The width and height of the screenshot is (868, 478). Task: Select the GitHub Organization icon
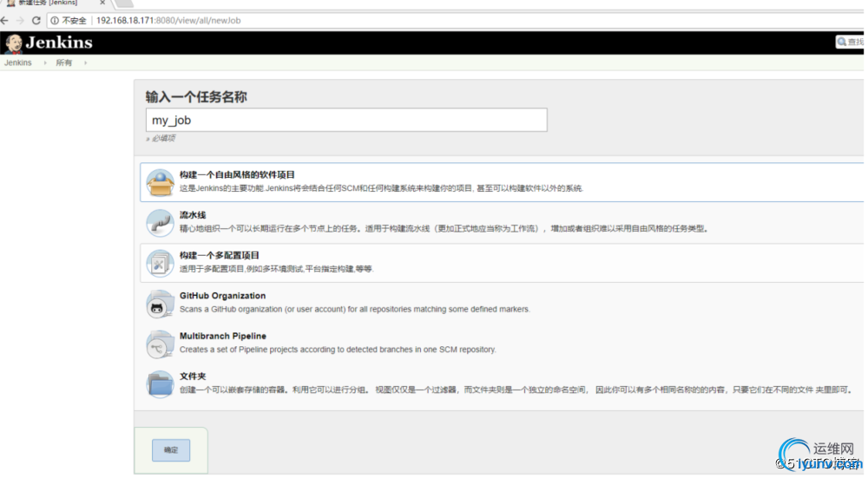pyautogui.click(x=160, y=304)
